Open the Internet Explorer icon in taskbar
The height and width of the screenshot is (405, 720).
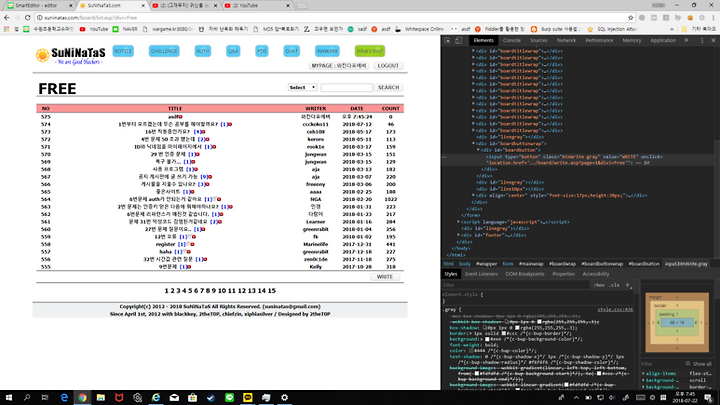(x=156, y=398)
